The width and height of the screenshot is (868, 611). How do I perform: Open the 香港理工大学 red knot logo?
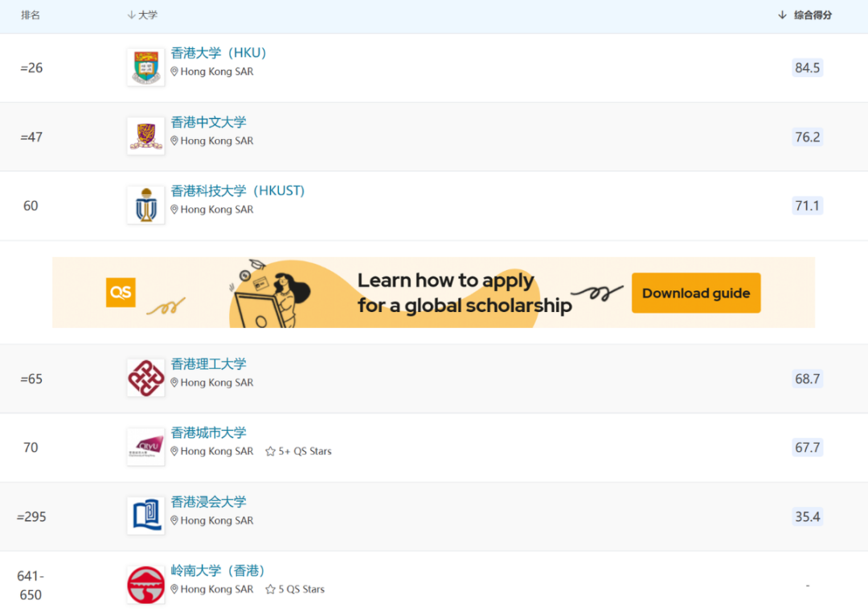click(145, 378)
